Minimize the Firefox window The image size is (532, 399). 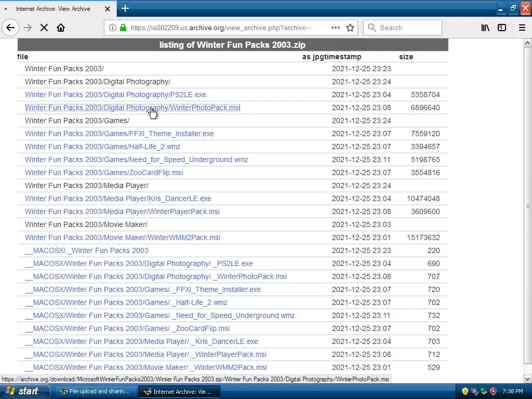click(x=500, y=9)
